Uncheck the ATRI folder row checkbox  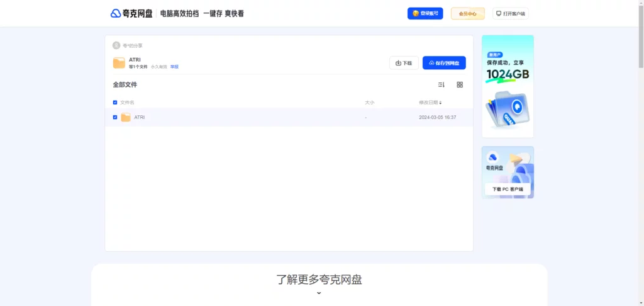point(115,117)
